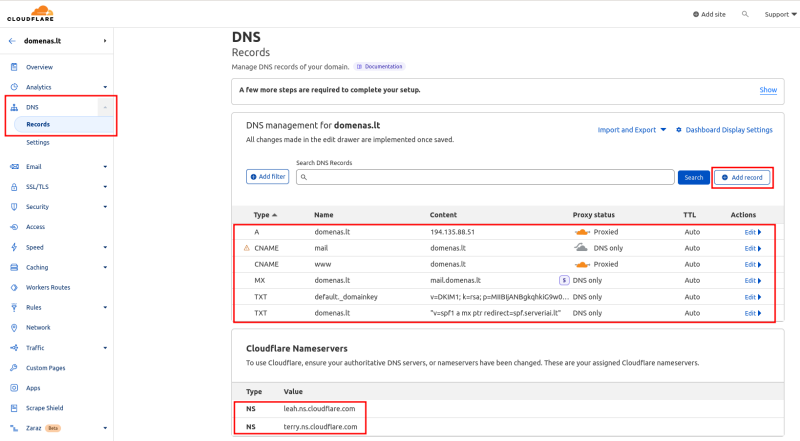800x441 pixels.
Task: Click the Zaraz icon in sidebar
Action: (14, 428)
